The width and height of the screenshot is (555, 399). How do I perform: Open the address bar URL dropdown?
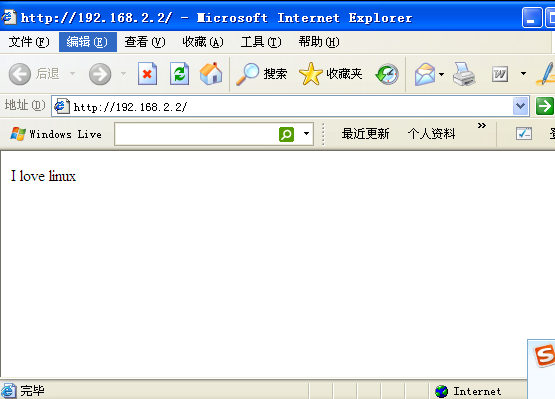coord(520,106)
